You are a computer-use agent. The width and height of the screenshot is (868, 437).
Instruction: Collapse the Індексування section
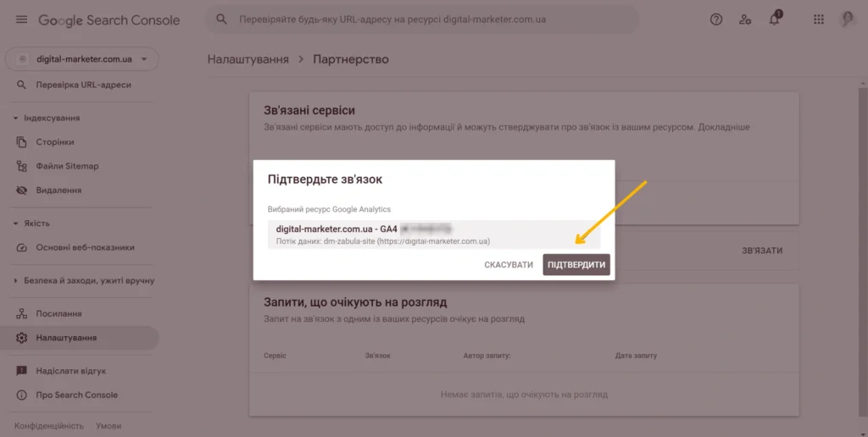click(16, 119)
